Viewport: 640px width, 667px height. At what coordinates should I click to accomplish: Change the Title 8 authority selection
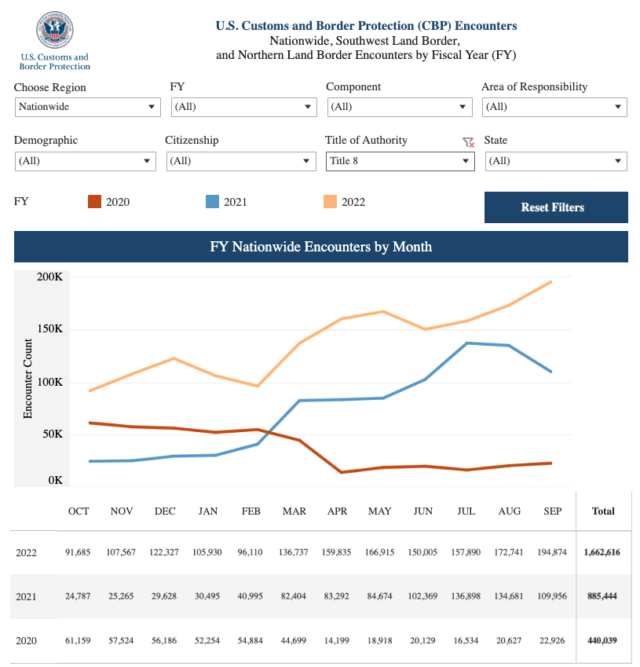(x=400, y=161)
